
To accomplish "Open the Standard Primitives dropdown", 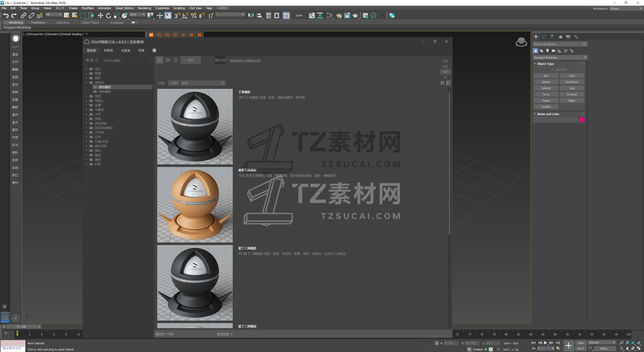I will (559, 58).
